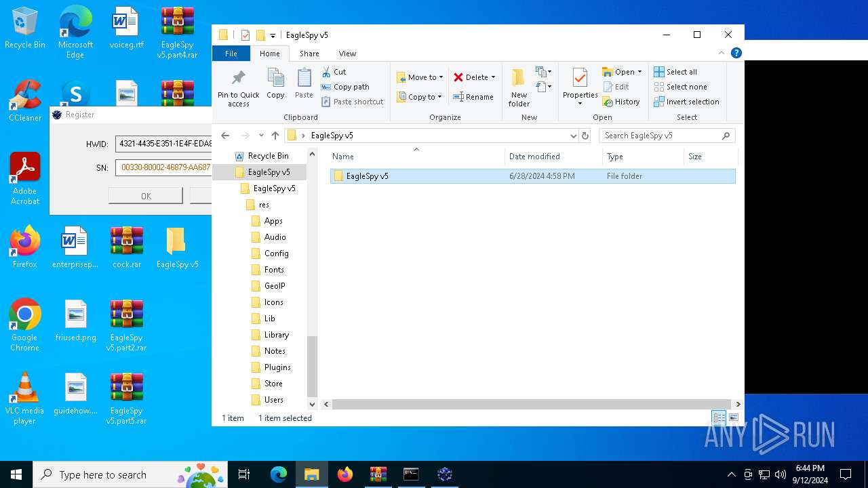868x488 pixels.
Task: Click the red Delete icon
Action: pyautogui.click(x=458, y=77)
